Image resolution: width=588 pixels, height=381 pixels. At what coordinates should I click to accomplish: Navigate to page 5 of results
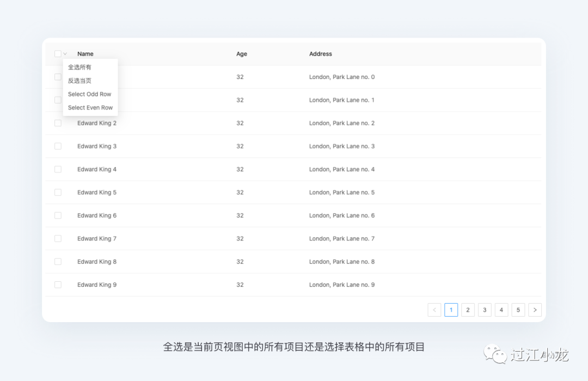(518, 310)
